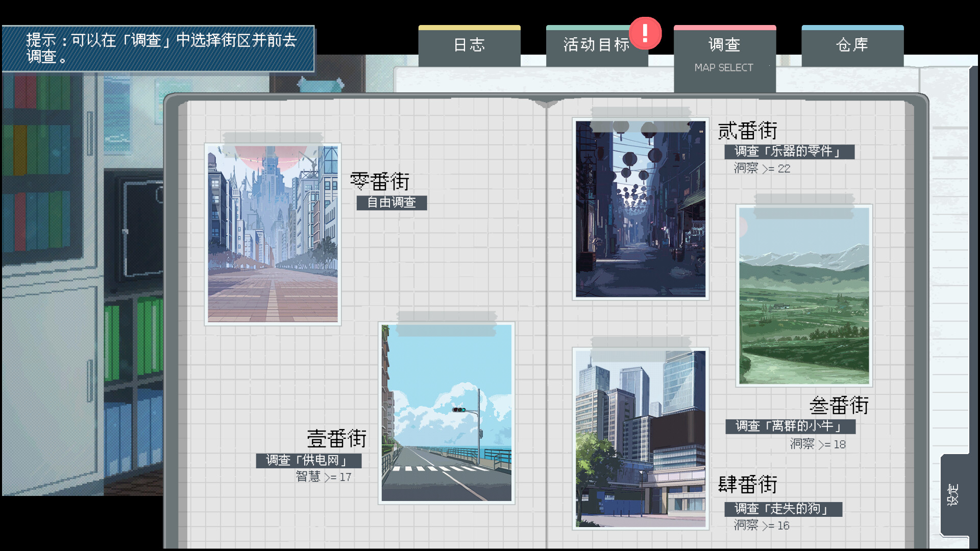
Task: Click the 调查「离群的小牛」 button
Action: click(790, 426)
